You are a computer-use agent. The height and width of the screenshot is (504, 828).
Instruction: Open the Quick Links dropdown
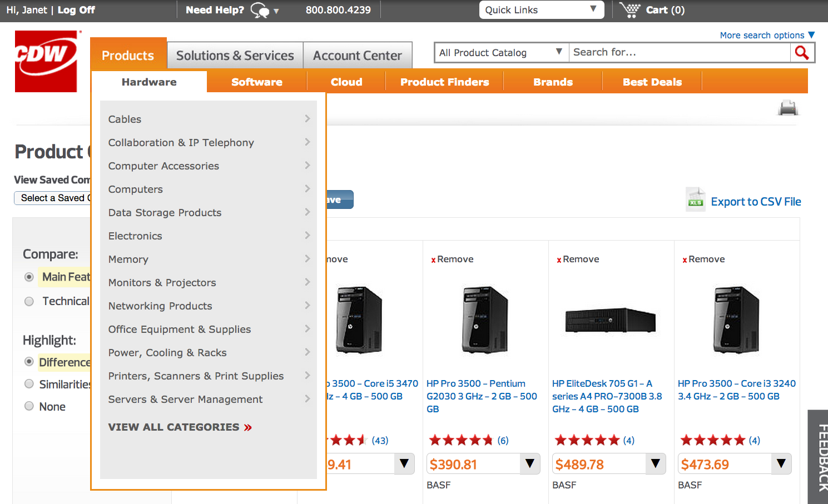(542, 10)
